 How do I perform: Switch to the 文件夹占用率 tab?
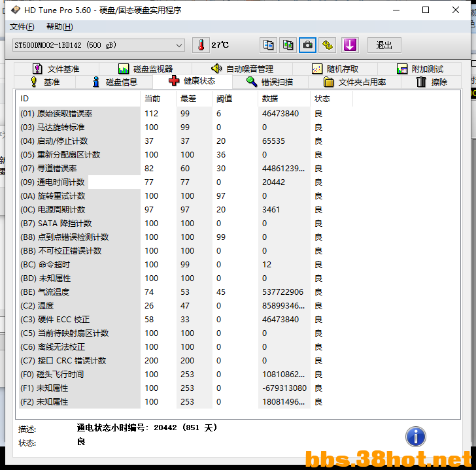(354, 82)
